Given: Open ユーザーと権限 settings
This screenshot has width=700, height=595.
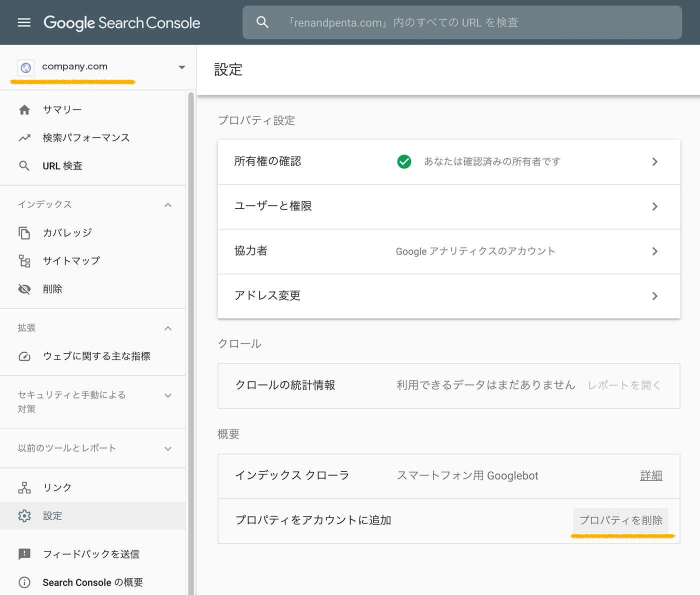Looking at the screenshot, I should click(x=449, y=207).
